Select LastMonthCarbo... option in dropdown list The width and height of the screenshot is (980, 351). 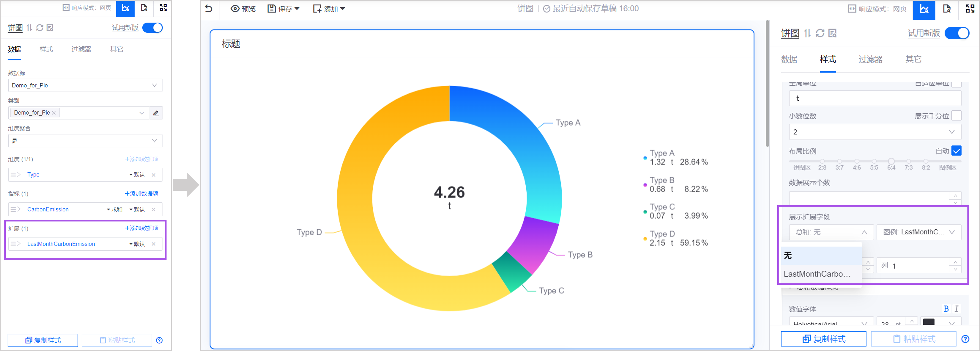(817, 274)
